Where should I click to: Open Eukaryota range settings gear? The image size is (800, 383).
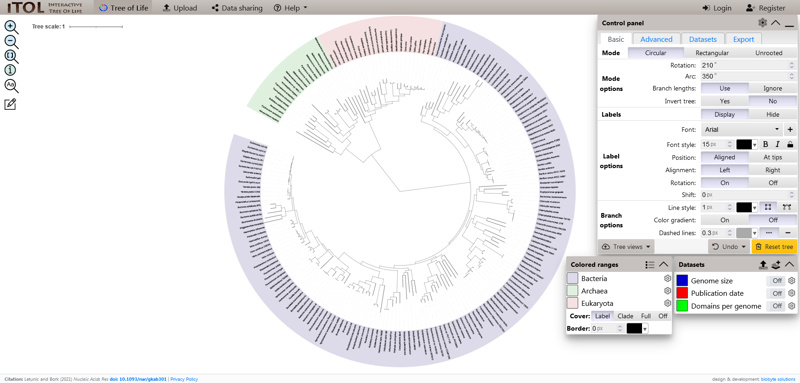pos(666,303)
